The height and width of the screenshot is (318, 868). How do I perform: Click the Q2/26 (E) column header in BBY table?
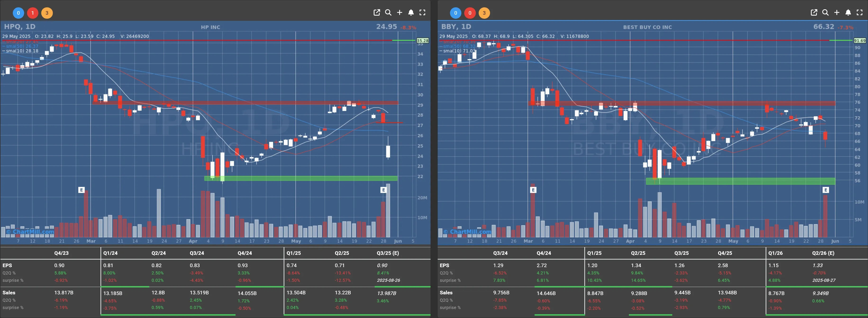[823, 253]
